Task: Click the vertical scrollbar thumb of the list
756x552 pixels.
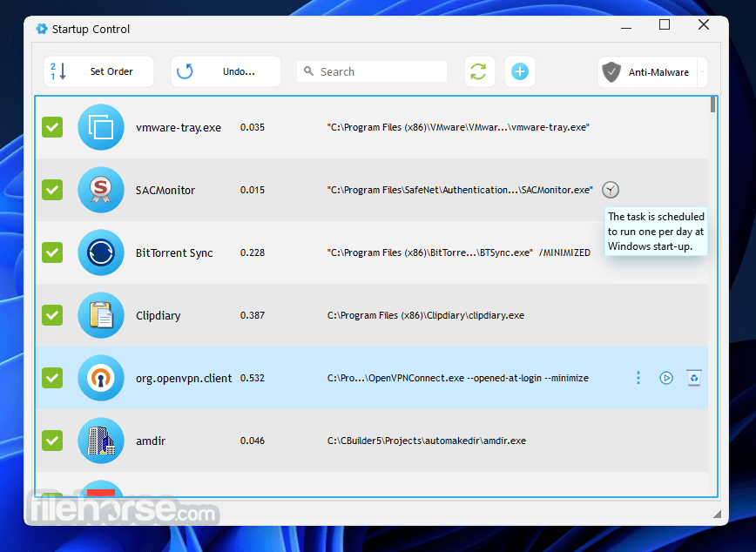Action: [x=712, y=104]
